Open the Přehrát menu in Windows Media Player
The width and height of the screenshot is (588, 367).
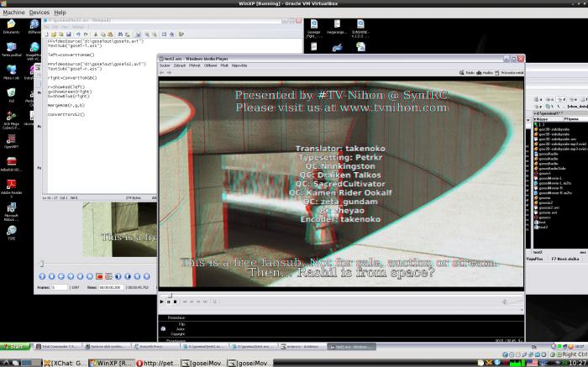click(195, 66)
